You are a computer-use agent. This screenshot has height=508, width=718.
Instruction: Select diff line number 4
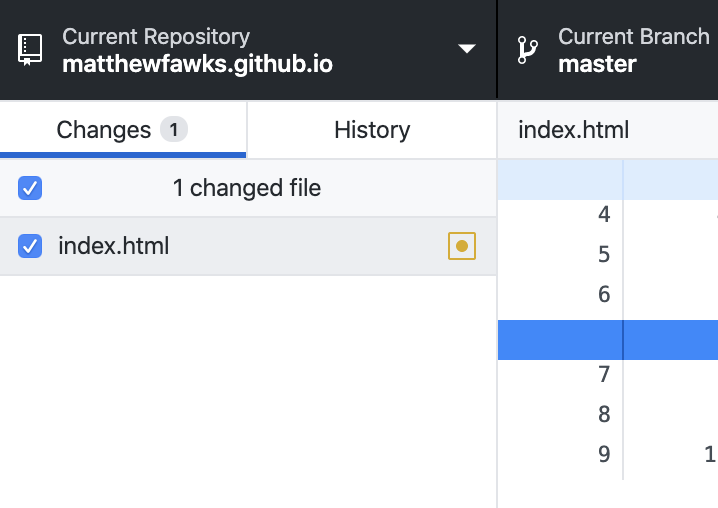click(x=604, y=214)
